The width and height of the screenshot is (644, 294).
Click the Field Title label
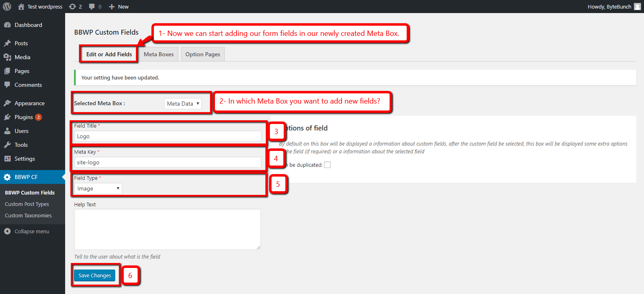85,126
